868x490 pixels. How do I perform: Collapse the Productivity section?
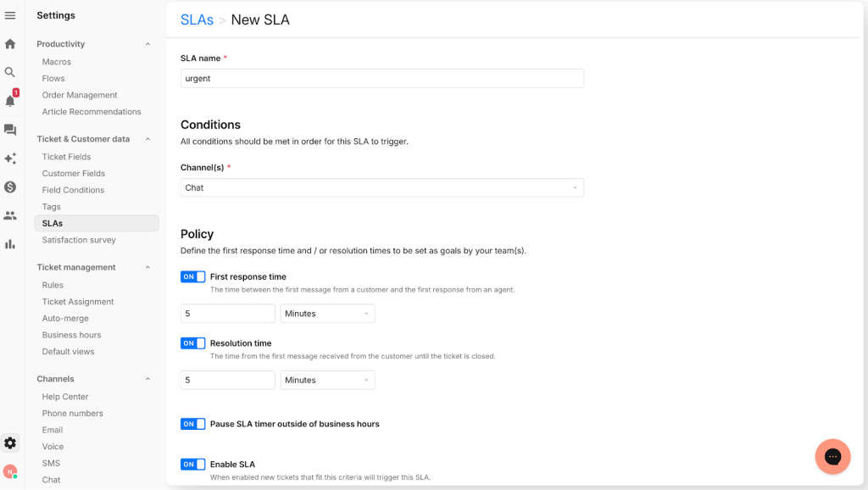(x=147, y=44)
